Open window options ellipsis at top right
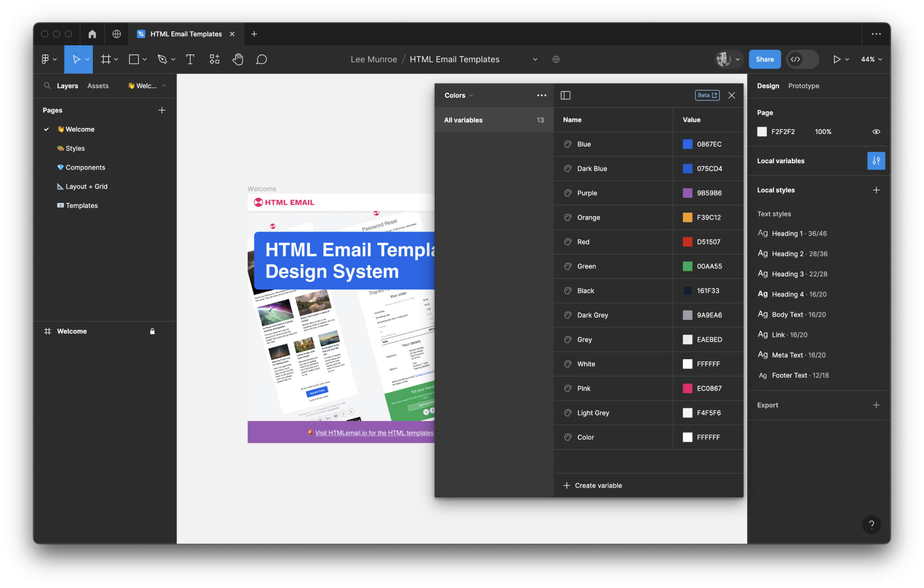 (x=876, y=34)
